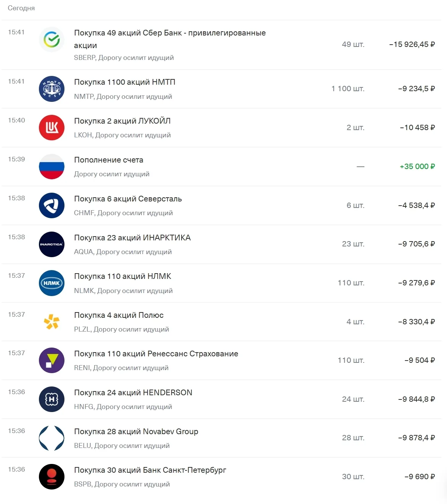Viewport: 447px width, 504px height.
Task: Open the purchase of 2 ЛУКОЙЛ shares
Action: point(221,128)
